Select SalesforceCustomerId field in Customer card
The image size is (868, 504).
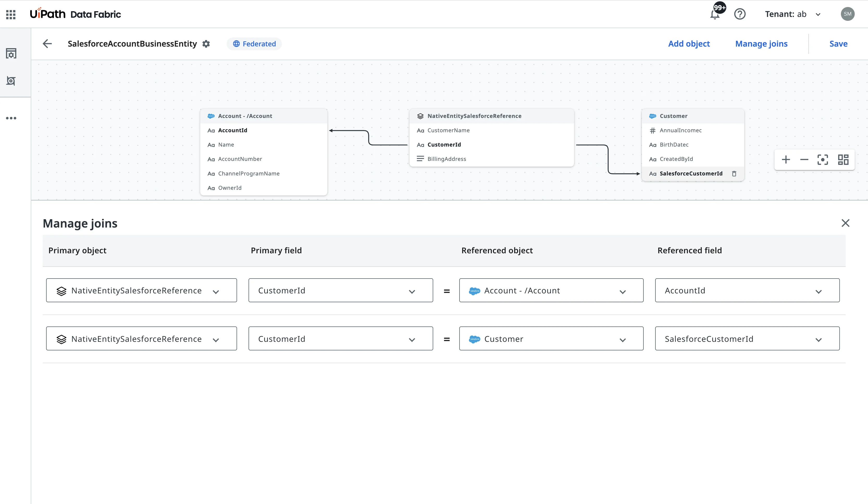click(693, 173)
